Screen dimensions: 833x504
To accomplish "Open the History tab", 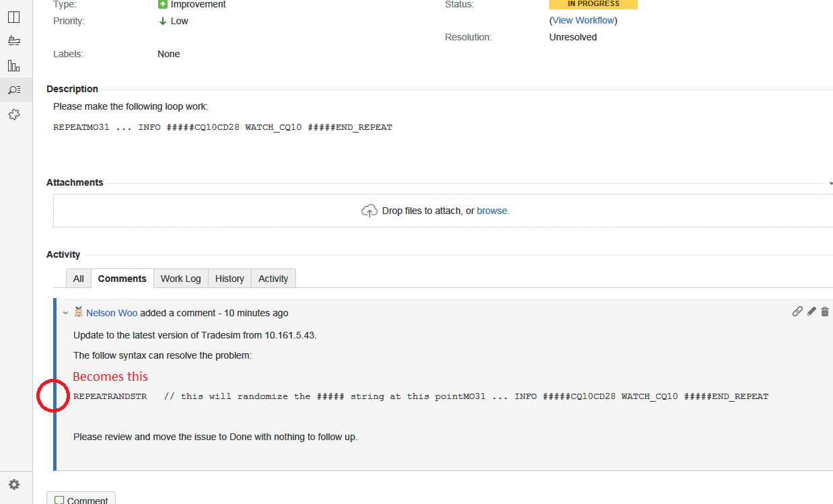I will point(229,279).
